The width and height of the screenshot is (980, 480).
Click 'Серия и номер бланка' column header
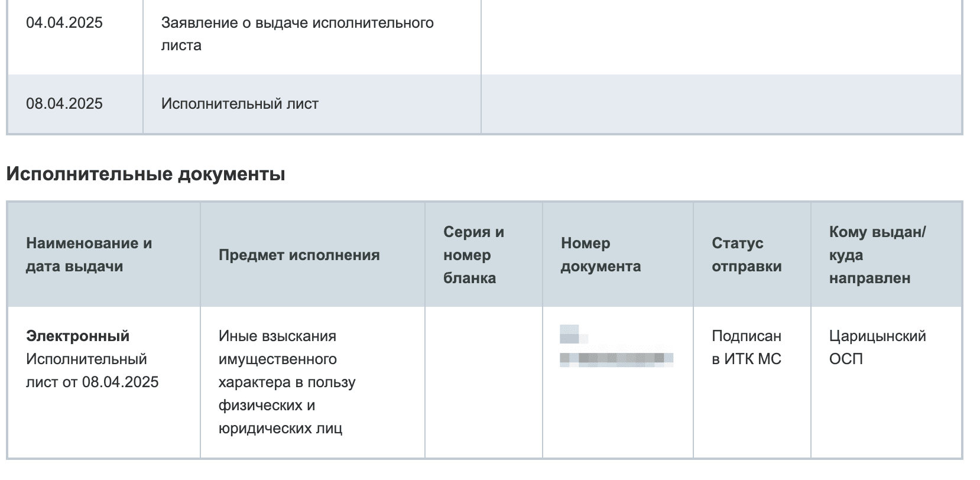[473, 255]
